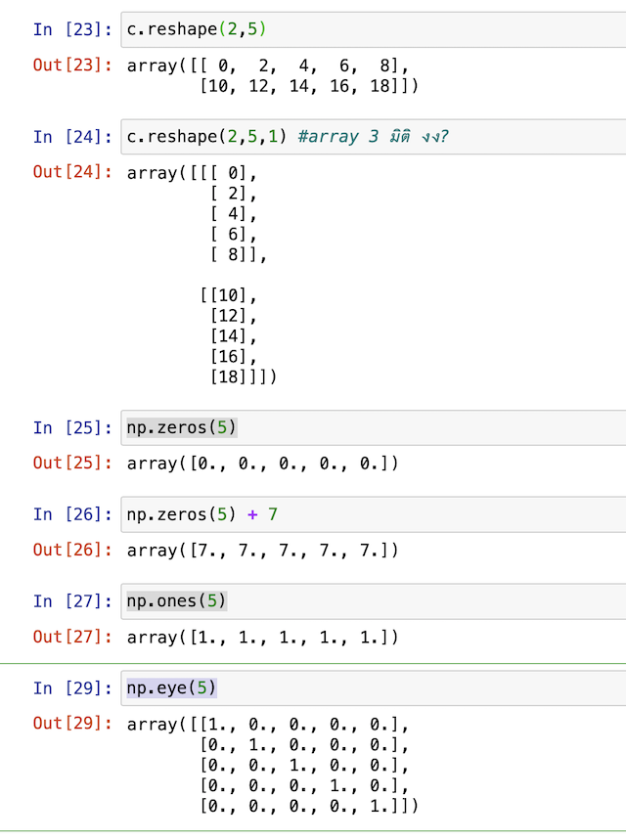
Task: Click the In [24]: prompt label
Action: 73,137
